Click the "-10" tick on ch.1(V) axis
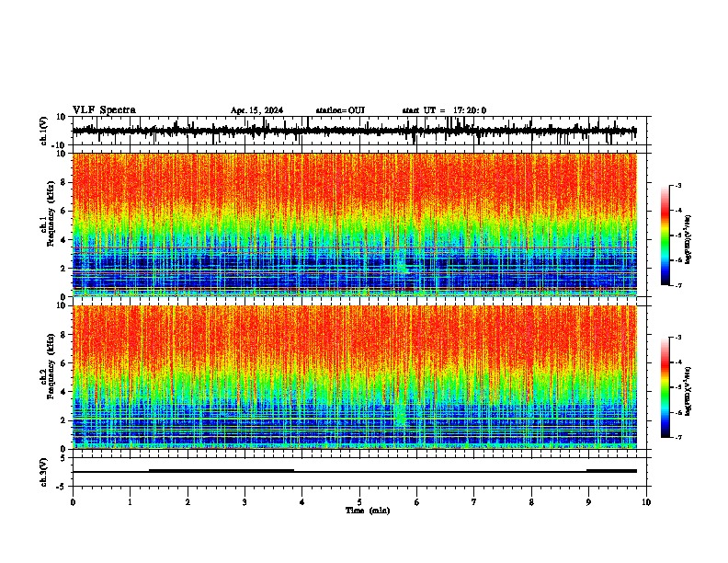The height and width of the screenshot is (563, 728). pyautogui.click(x=60, y=145)
